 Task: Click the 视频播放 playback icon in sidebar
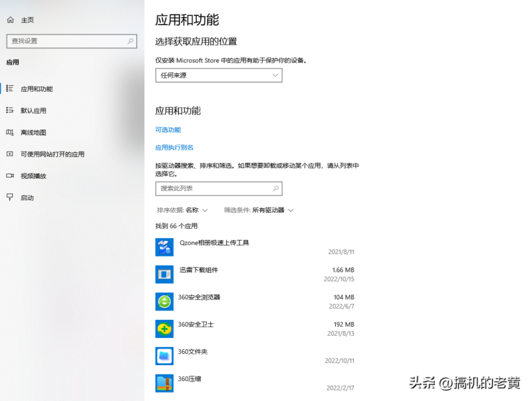pyautogui.click(x=9, y=176)
